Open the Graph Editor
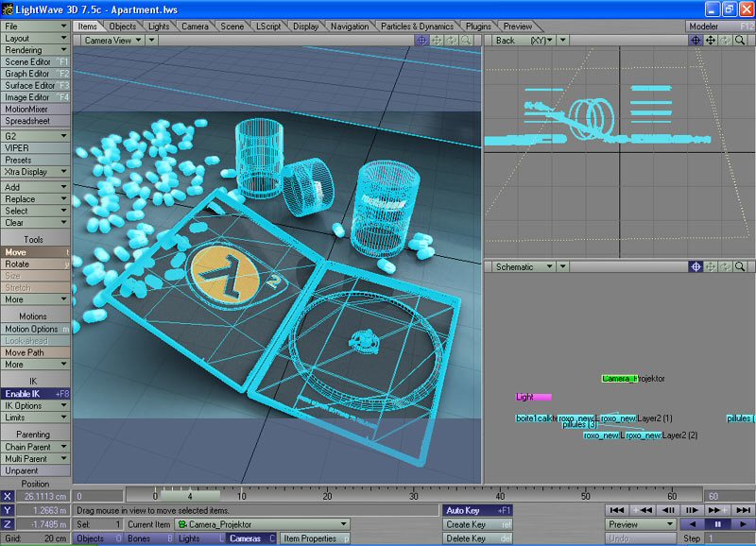756x546 pixels. click(36, 74)
